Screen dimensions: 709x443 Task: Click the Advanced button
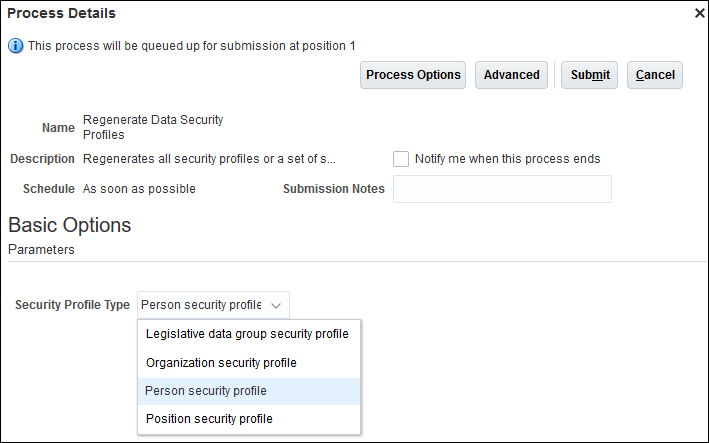tap(512, 75)
